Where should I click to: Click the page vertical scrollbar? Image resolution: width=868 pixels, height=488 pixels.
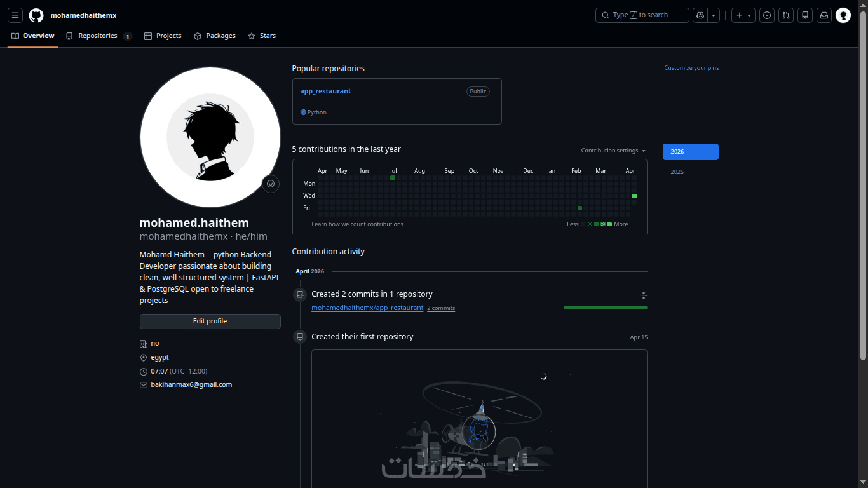click(x=863, y=184)
